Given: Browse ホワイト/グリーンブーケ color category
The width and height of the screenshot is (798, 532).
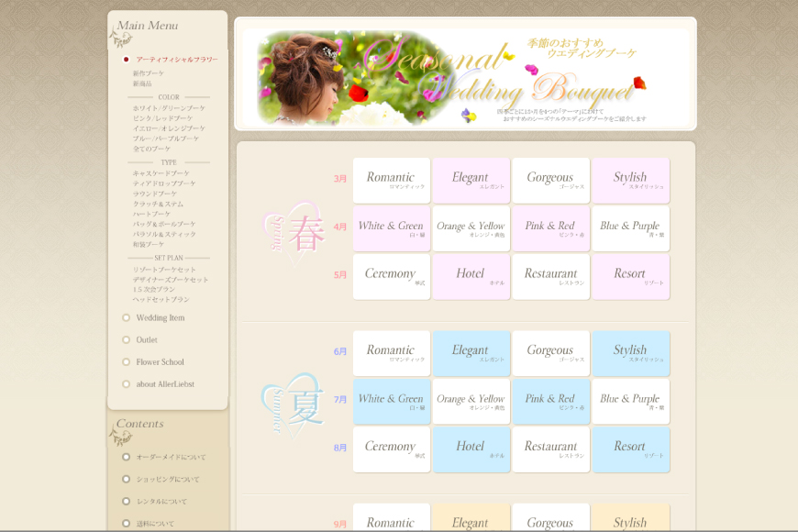Looking at the screenshot, I should pyautogui.click(x=169, y=108).
